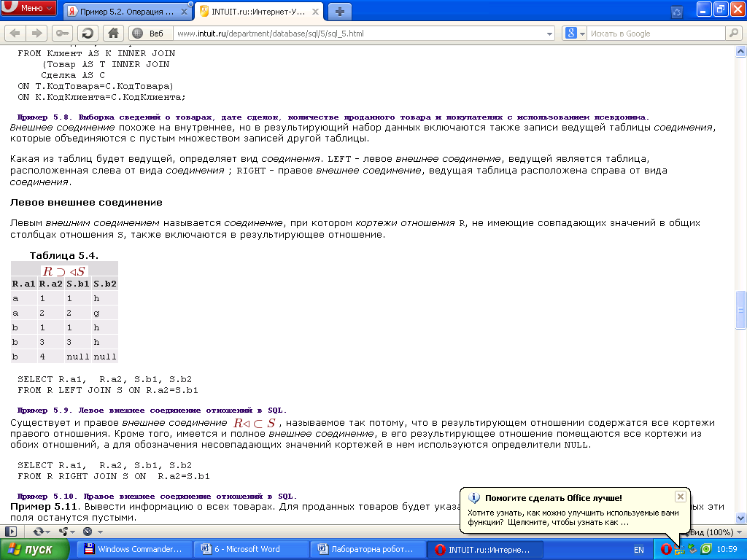Click the Искать в Google search field
The height and width of the screenshot is (560, 747).
click(x=655, y=34)
